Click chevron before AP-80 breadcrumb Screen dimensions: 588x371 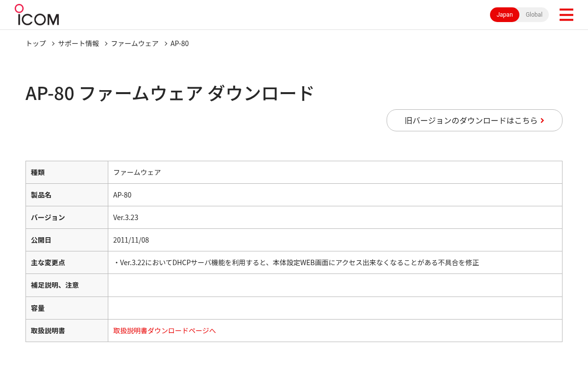coord(166,44)
